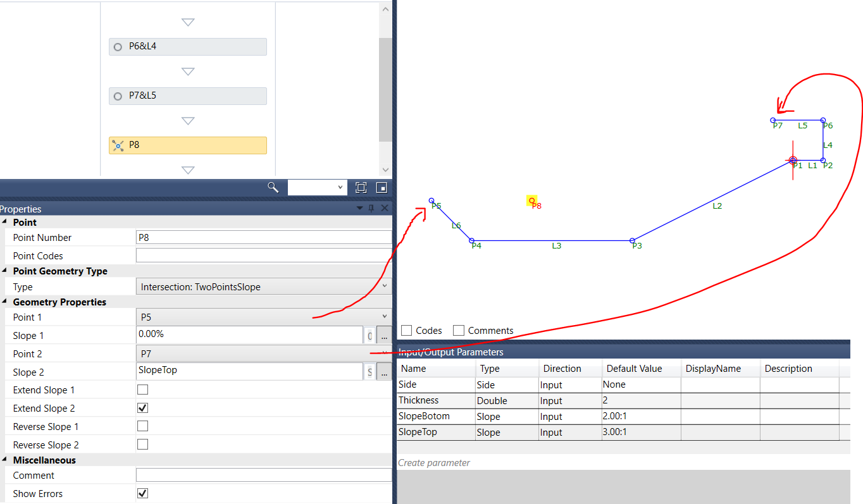Click the circle icon on the P7&L5 node
The image size is (863, 504).
click(118, 95)
